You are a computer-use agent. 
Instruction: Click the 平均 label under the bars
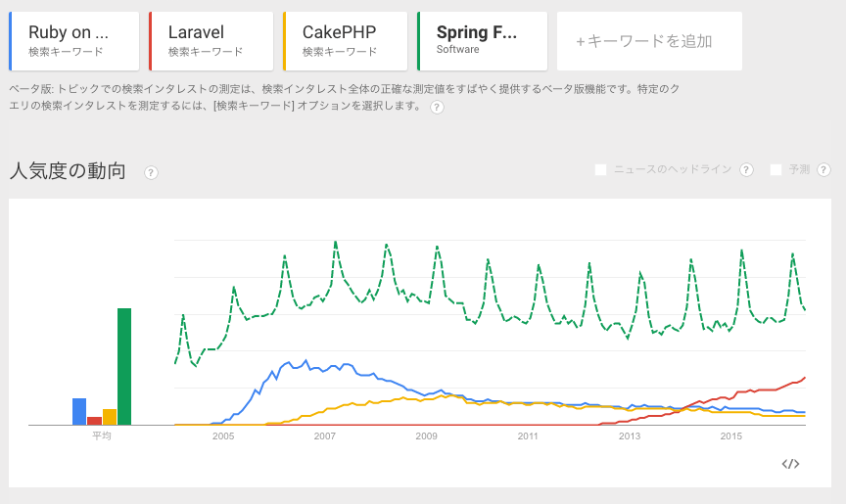point(102,435)
